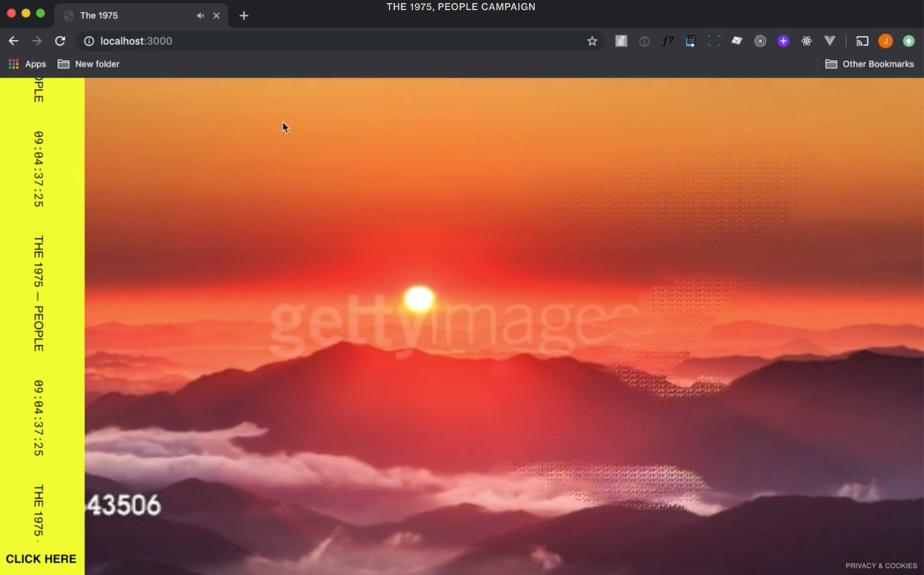Mute the tab via speaker icon

(x=200, y=15)
